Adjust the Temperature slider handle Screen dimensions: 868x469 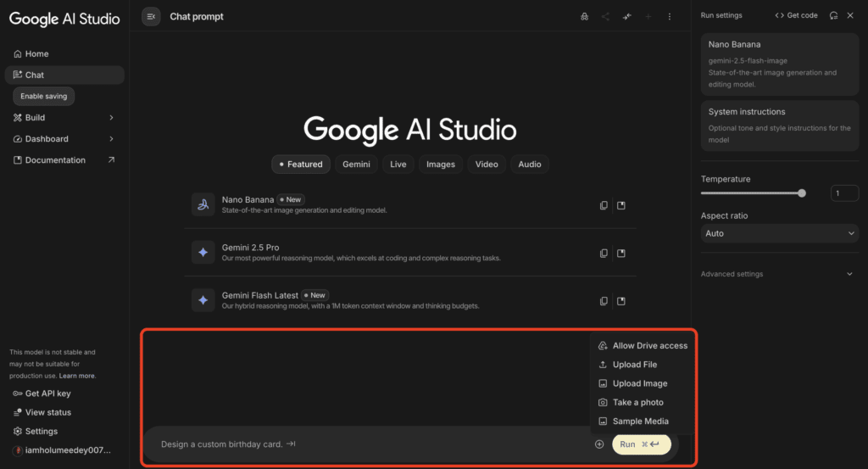802,193
